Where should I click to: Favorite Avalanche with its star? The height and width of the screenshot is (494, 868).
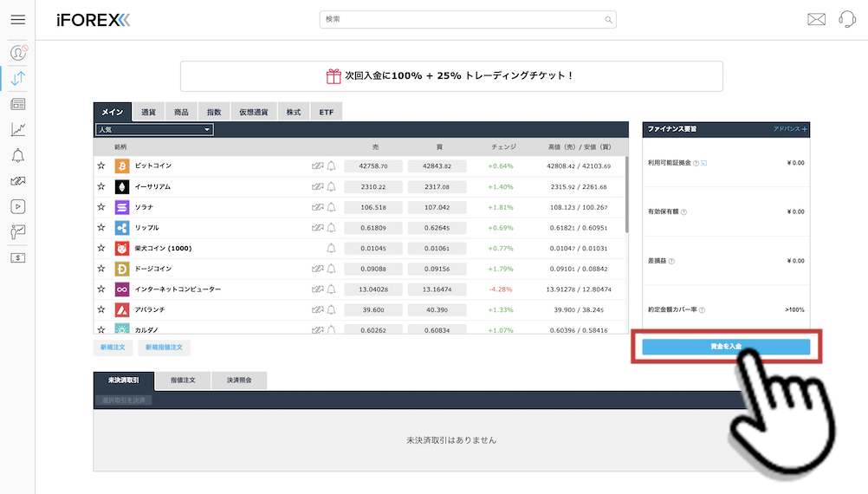(x=101, y=309)
